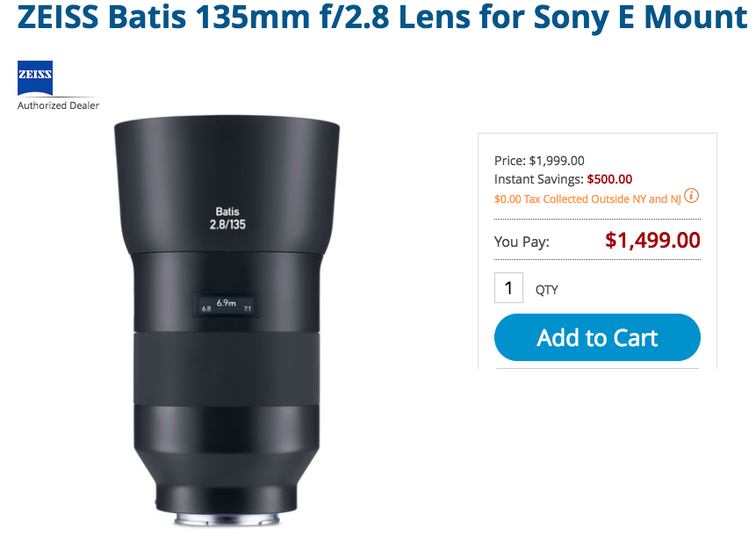Add the lens to cart
Image resolution: width=756 pixels, height=542 pixels.
[x=597, y=338]
